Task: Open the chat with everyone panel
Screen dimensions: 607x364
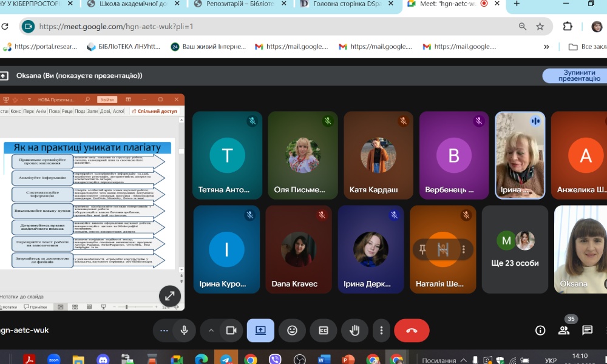Action: [587, 331]
